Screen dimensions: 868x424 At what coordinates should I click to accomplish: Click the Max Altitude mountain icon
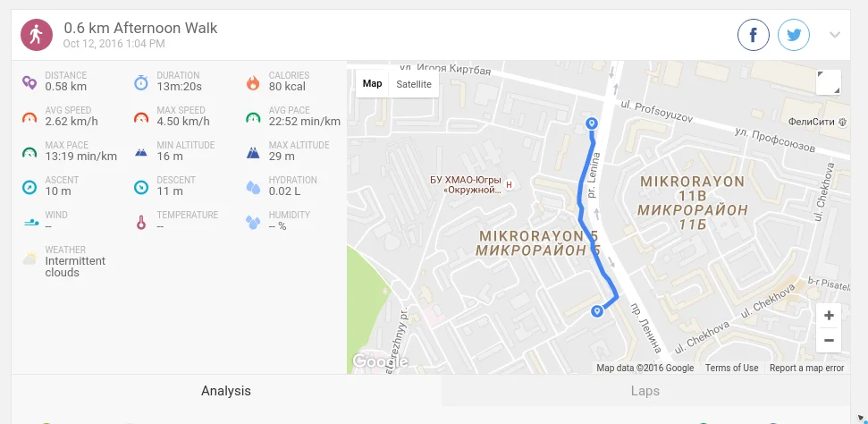pyautogui.click(x=253, y=152)
